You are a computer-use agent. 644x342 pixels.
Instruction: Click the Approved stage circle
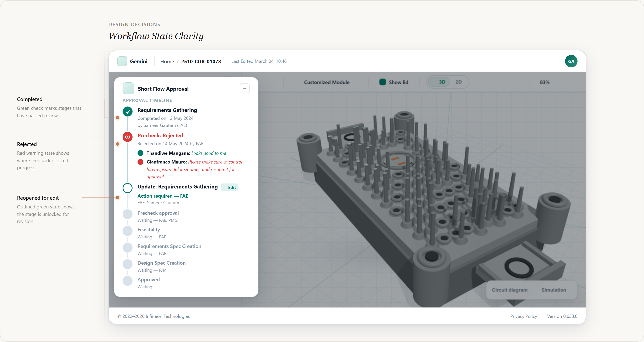128,281
